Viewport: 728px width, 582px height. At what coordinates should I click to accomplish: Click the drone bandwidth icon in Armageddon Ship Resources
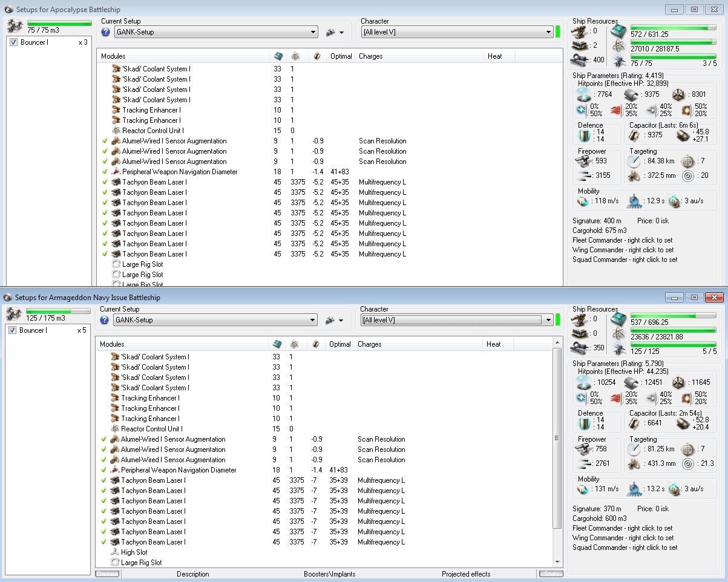tap(618, 349)
